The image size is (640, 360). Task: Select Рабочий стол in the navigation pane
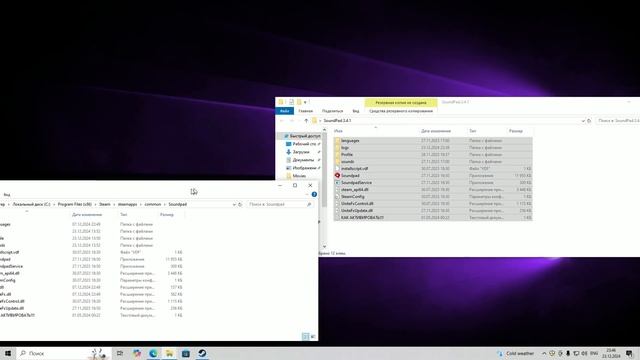point(304,144)
